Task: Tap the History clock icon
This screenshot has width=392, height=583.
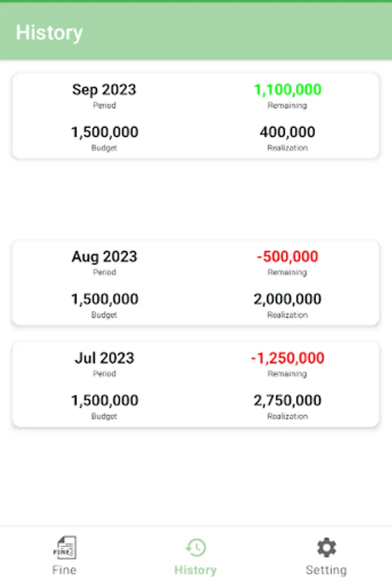Action: coord(195,548)
